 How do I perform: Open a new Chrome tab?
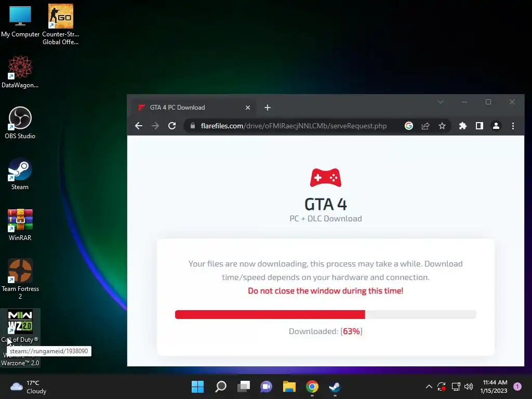[268, 108]
